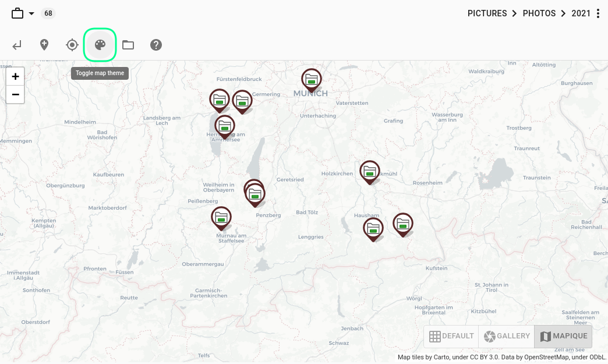Switch map theme to GALLERY

[x=506, y=336]
